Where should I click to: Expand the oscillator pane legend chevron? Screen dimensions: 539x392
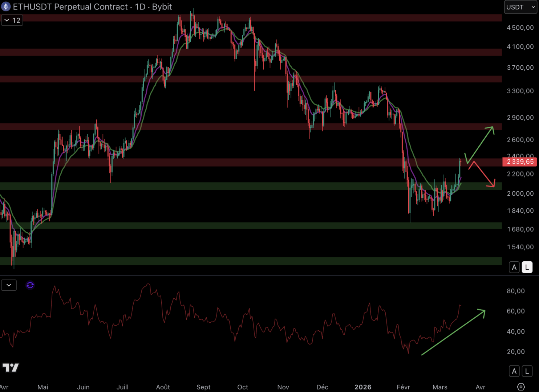[x=9, y=285]
